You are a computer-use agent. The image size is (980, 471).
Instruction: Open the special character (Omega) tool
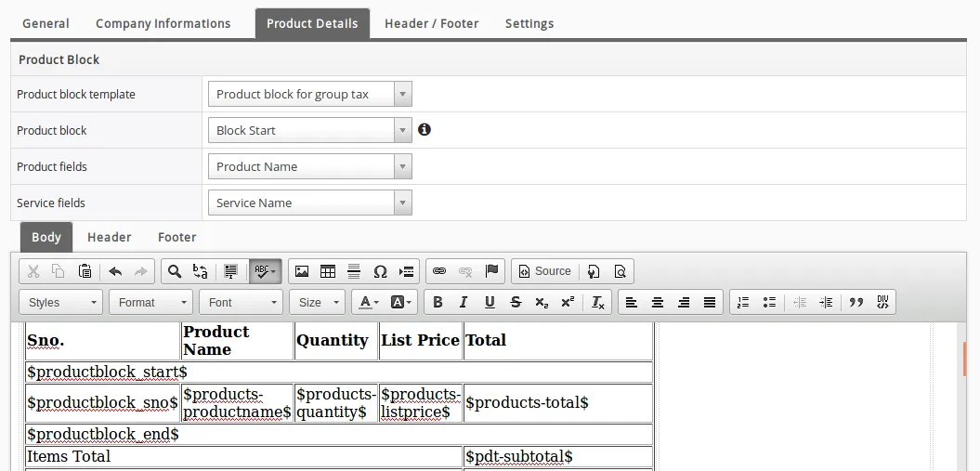(x=380, y=271)
